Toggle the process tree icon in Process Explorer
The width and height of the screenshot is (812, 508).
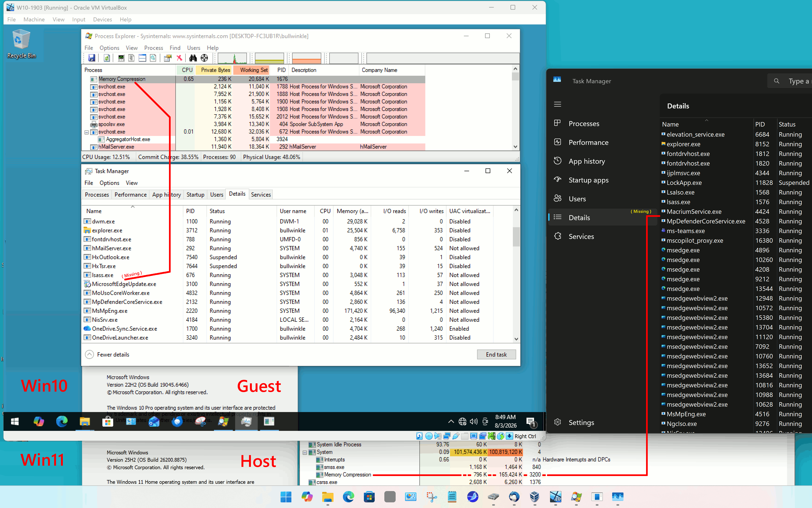coord(132,58)
